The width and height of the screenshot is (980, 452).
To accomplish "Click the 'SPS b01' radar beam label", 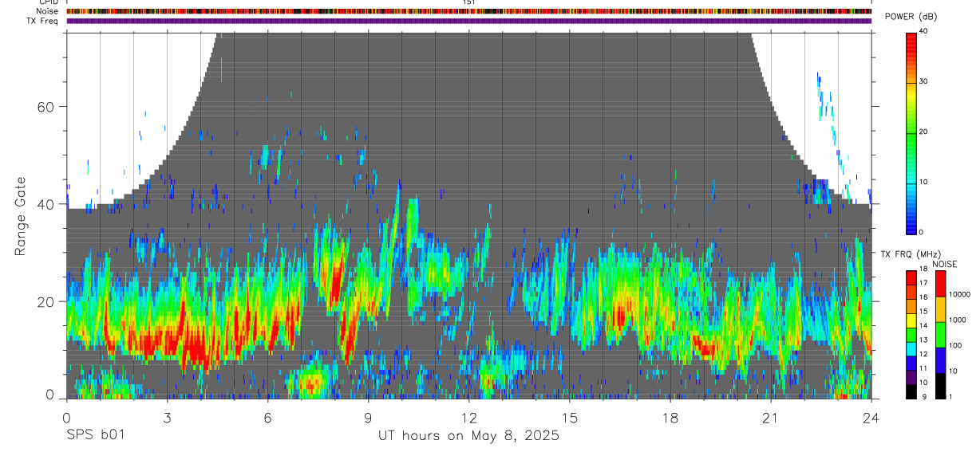I will point(95,435).
